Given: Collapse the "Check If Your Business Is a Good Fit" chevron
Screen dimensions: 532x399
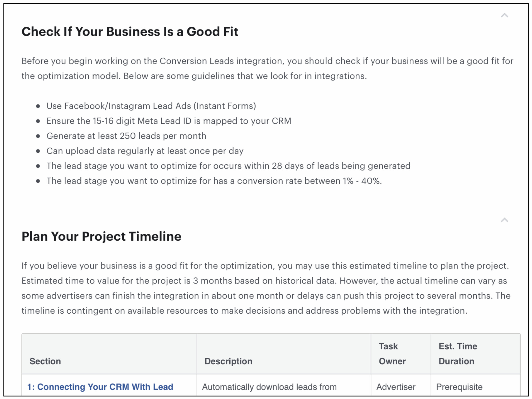Looking at the screenshot, I should point(504,15).
